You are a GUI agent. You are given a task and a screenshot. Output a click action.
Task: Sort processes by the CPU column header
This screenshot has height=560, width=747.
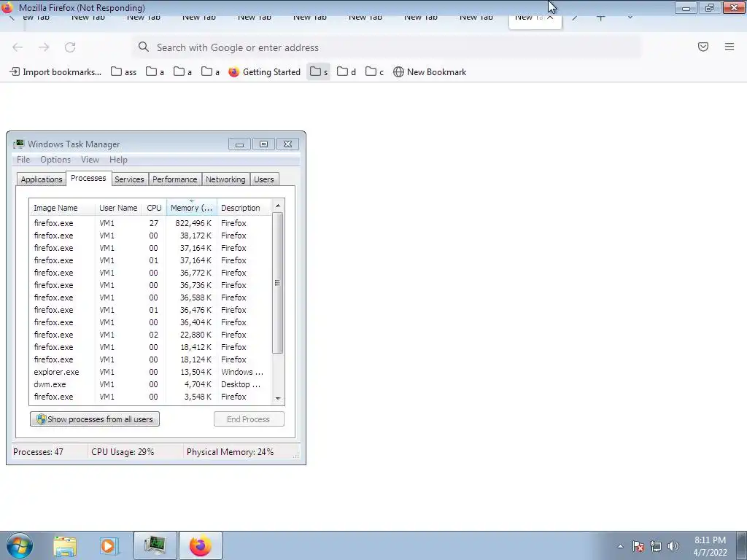coord(154,208)
